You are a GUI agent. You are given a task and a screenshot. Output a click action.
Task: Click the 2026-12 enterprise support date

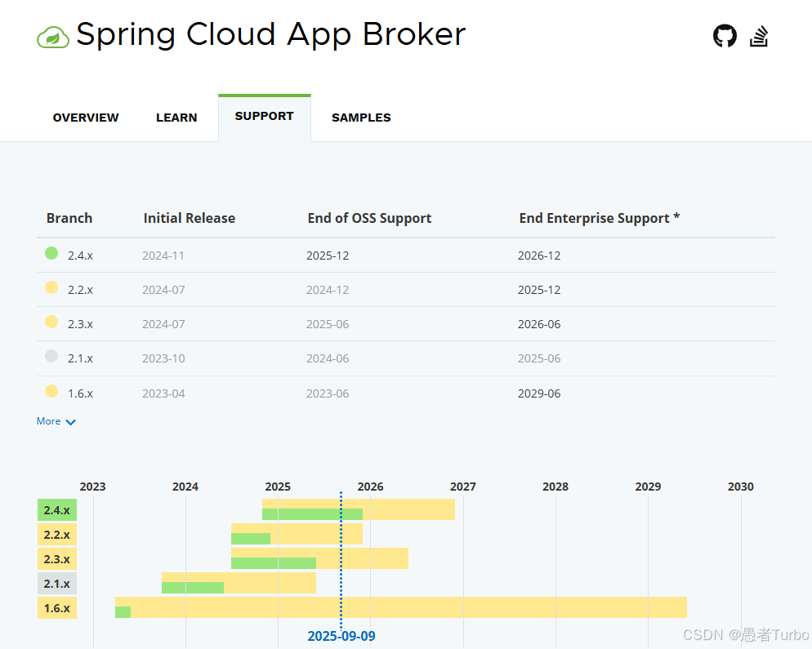click(x=539, y=256)
